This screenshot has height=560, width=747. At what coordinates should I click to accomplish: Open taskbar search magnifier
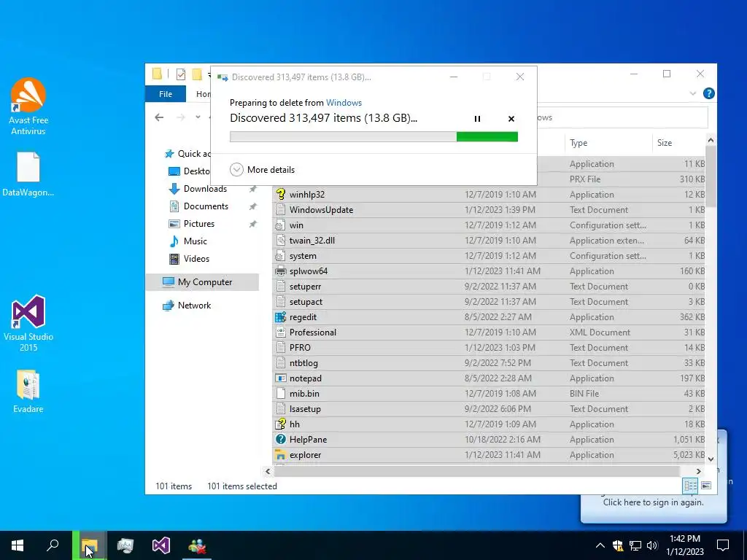53,545
